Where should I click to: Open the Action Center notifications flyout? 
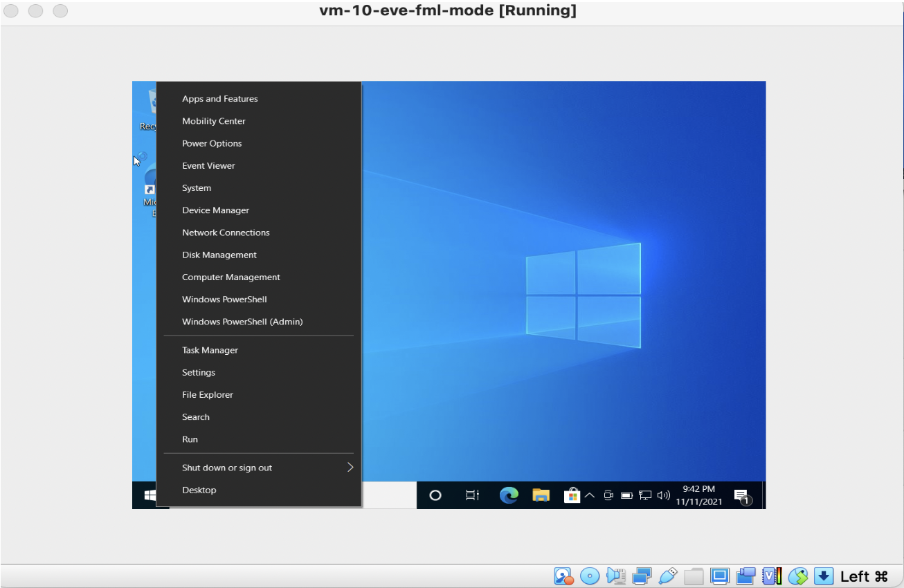744,495
